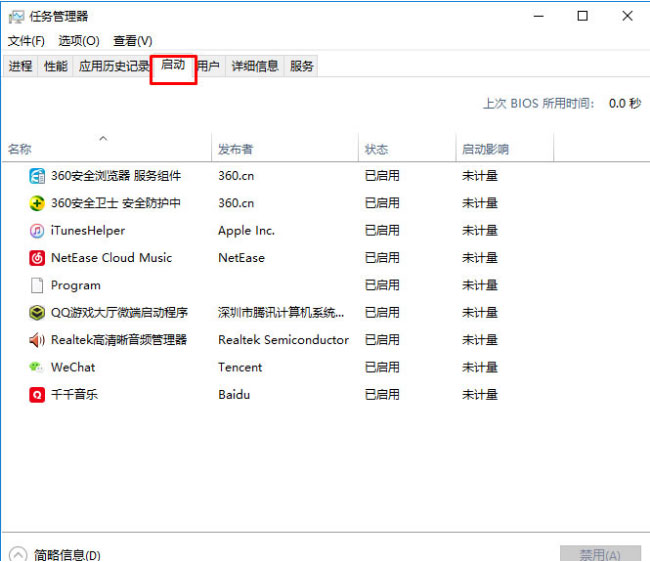Click publisher 深圳市腾讯计算机系统...
This screenshot has width=650, height=562.
click(x=281, y=312)
